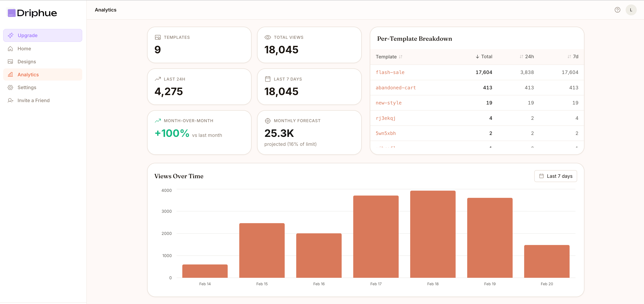The image size is (644, 304).
Task: Sort table by Template column header
Action: 389,57
